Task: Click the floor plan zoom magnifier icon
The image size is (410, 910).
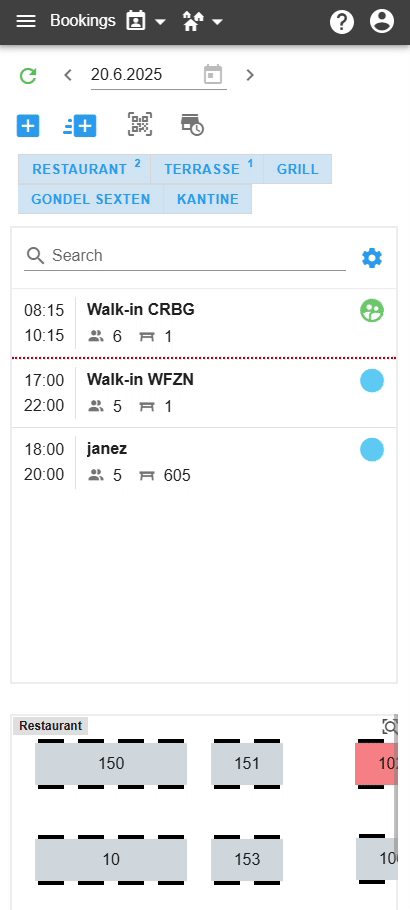Action: click(390, 726)
